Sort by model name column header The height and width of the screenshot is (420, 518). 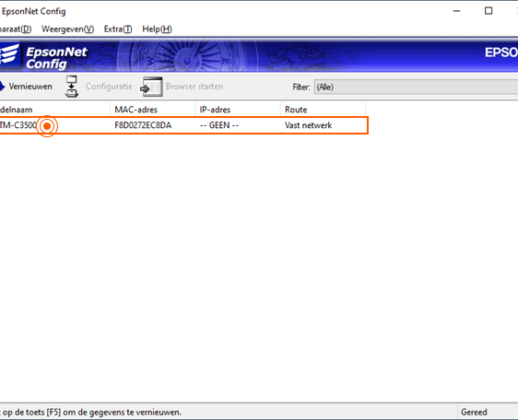[x=54, y=110]
